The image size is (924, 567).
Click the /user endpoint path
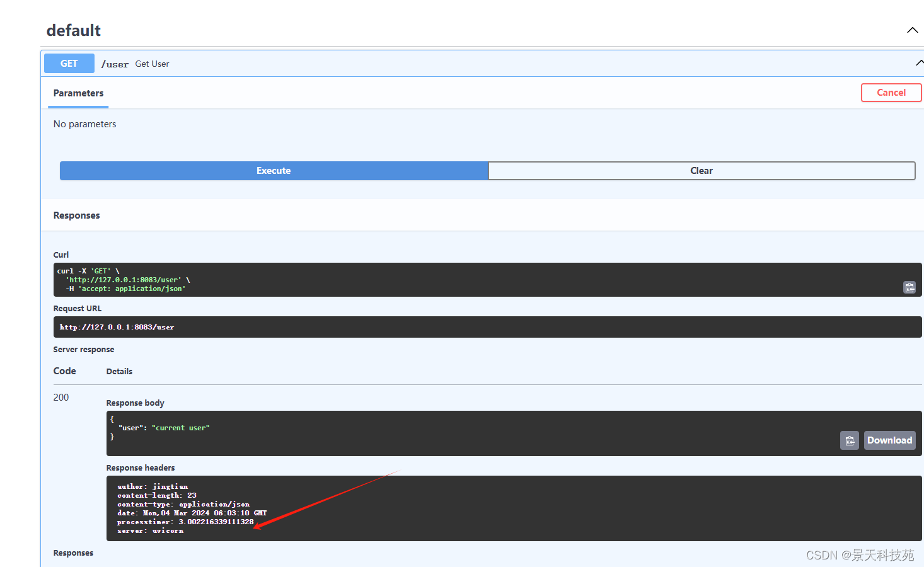tap(115, 64)
